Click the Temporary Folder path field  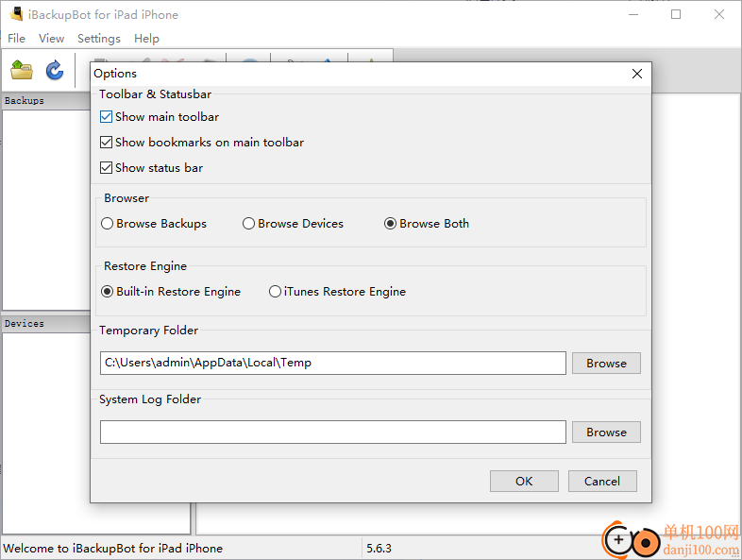tap(332, 363)
